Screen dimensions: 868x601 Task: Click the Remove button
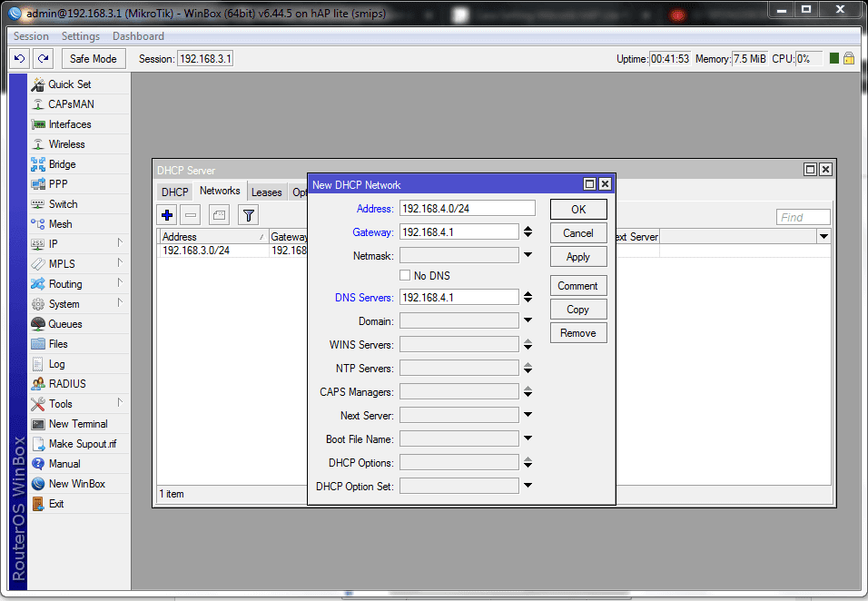pyautogui.click(x=578, y=333)
